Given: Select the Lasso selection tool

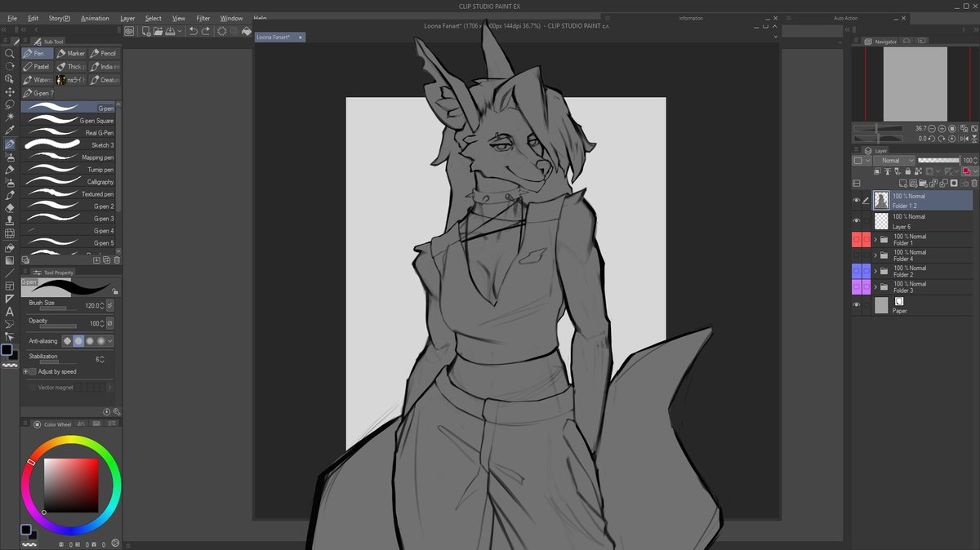Looking at the screenshot, I should pyautogui.click(x=10, y=105).
